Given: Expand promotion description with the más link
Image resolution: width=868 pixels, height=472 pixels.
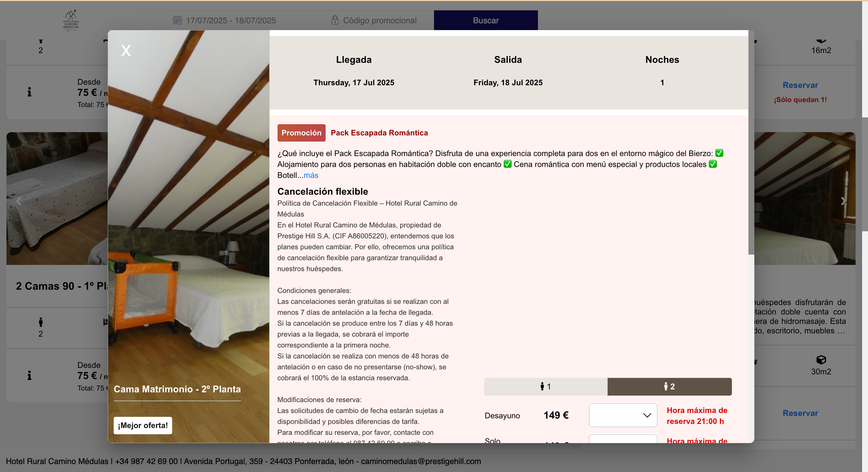Looking at the screenshot, I should pos(311,175).
